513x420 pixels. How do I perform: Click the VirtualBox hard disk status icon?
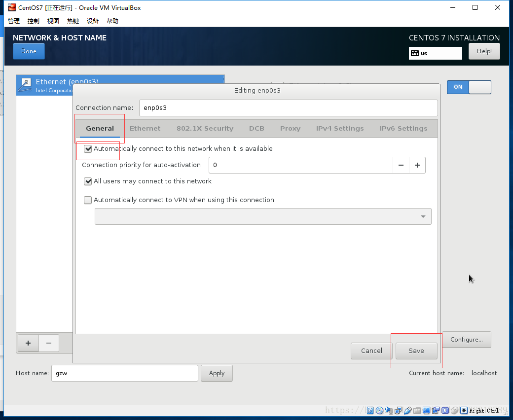click(370, 411)
